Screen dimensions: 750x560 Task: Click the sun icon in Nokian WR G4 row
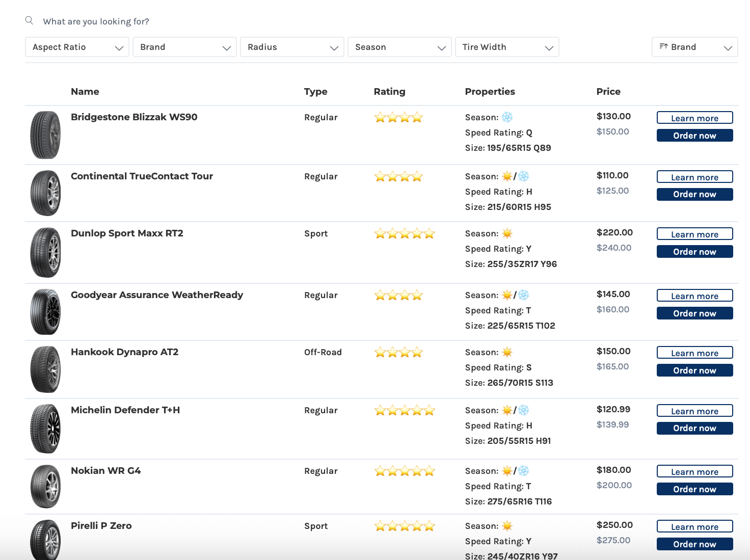click(x=507, y=471)
